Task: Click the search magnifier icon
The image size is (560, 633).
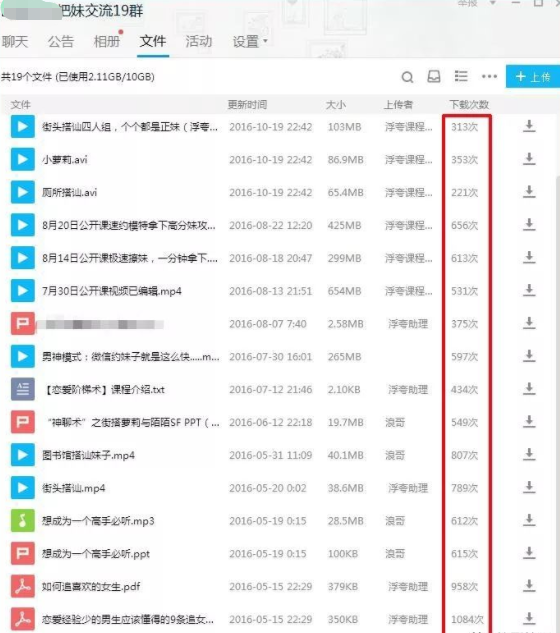Action: [x=407, y=77]
